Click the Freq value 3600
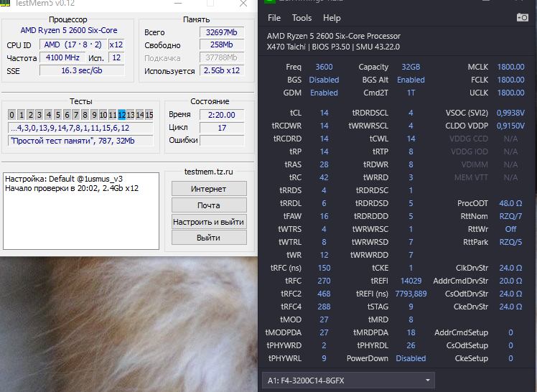The height and width of the screenshot is (392, 537). (324, 67)
